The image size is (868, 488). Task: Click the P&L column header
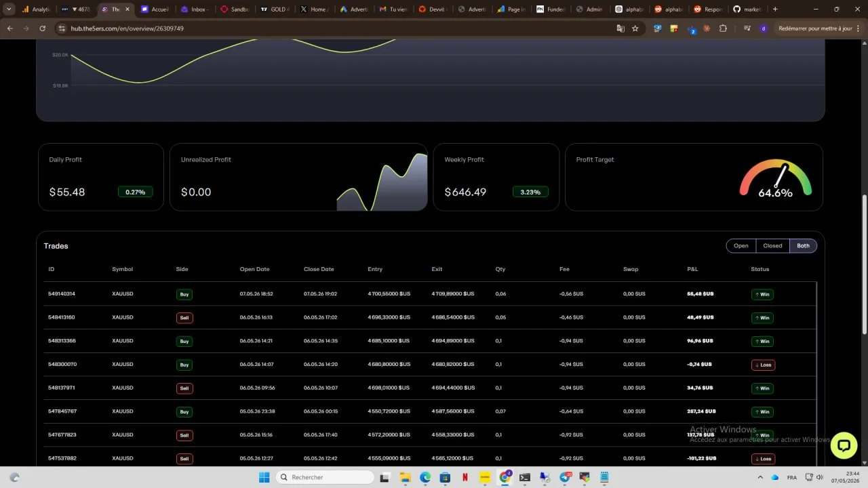tap(692, 269)
